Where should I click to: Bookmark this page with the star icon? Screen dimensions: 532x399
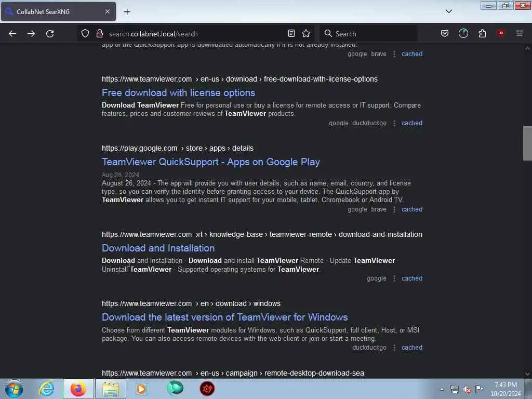tap(306, 33)
